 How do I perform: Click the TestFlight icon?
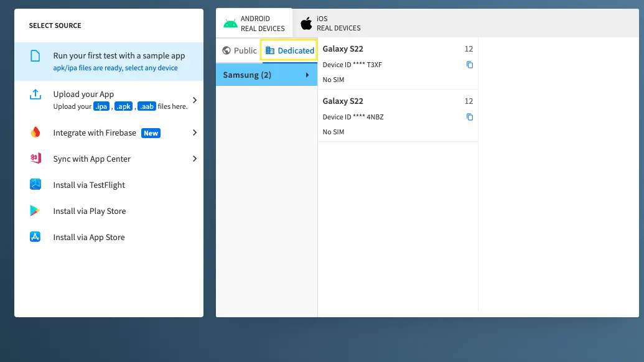pyautogui.click(x=35, y=184)
